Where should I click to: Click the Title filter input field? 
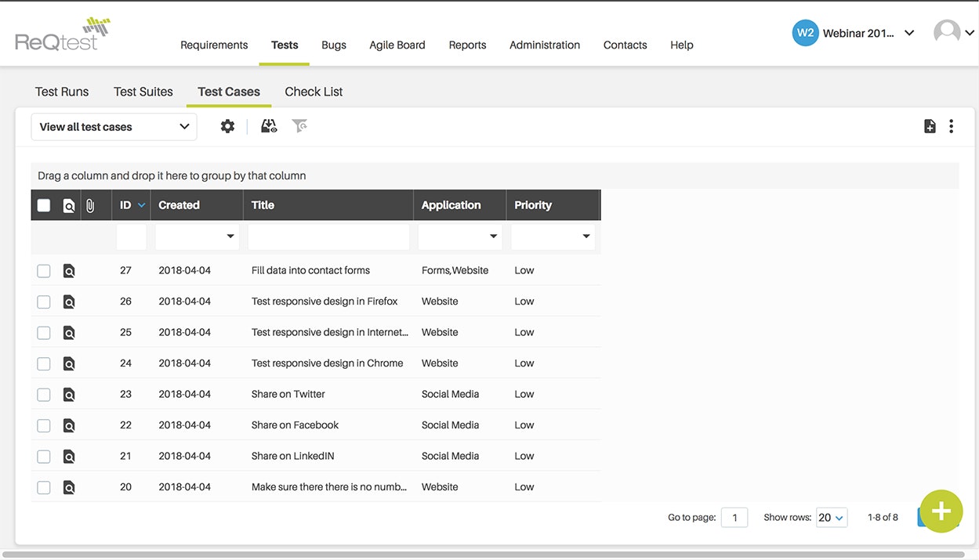point(328,237)
